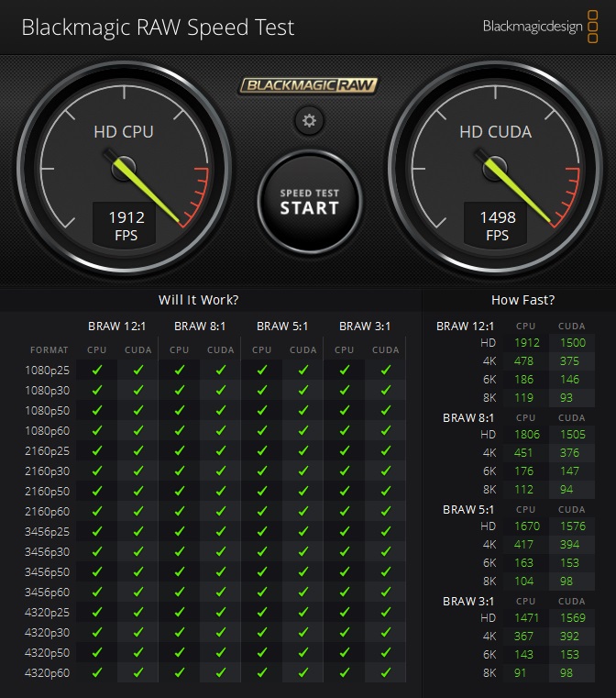The image size is (616, 698).
Task: Click BRAW 3:1 8K CPU value 91
Action: [x=520, y=672]
